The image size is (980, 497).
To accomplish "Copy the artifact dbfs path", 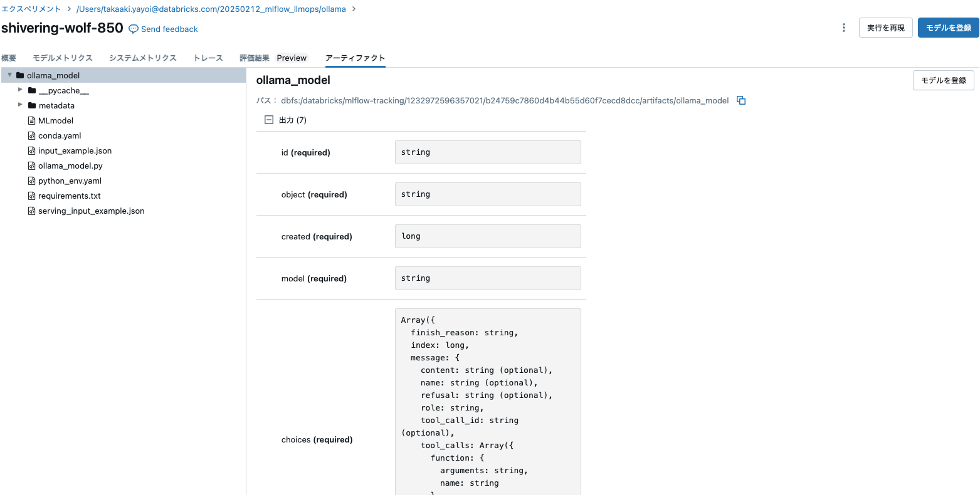I will (x=740, y=100).
